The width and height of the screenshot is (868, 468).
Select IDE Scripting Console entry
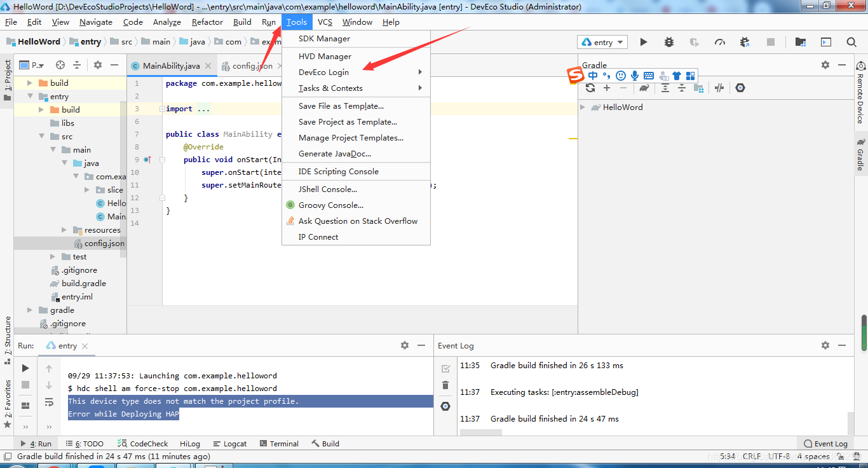356,172
